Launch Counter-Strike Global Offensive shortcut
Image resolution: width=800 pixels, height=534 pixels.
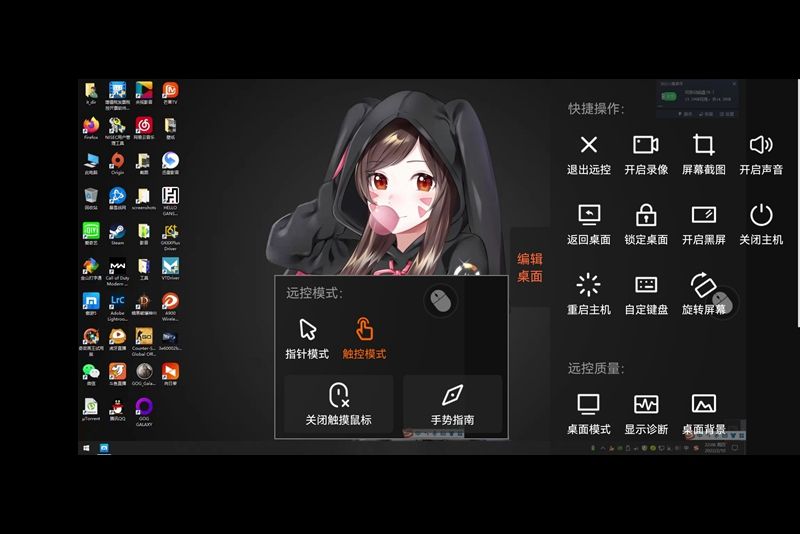144,342
